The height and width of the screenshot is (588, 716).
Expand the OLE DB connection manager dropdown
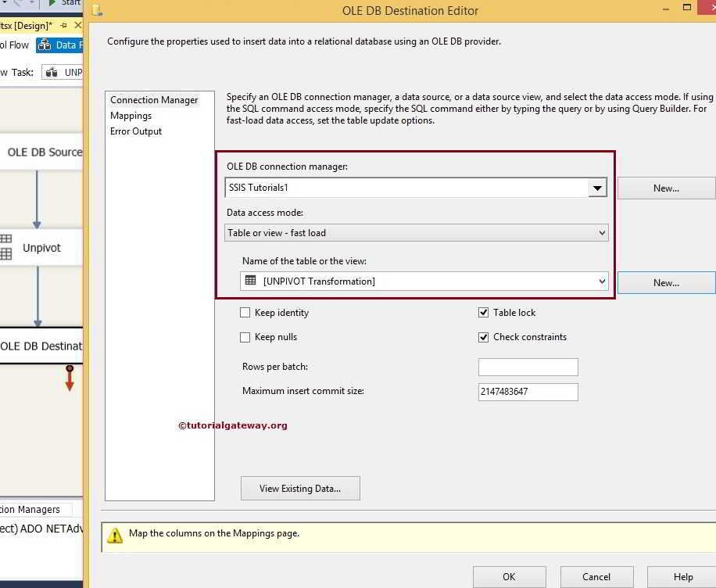pyautogui.click(x=597, y=188)
